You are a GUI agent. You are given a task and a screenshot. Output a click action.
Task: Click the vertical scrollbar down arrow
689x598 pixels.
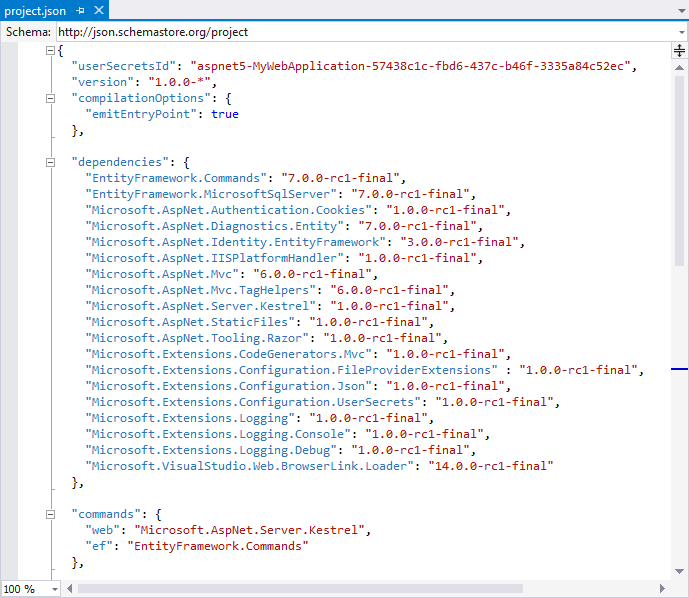[x=680, y=572]
